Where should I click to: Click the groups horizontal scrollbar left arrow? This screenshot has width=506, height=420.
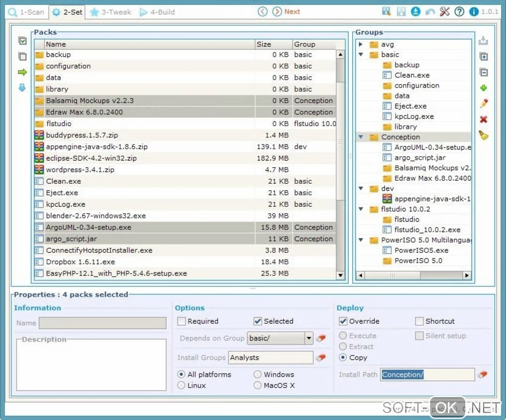[x=361, y=276]
